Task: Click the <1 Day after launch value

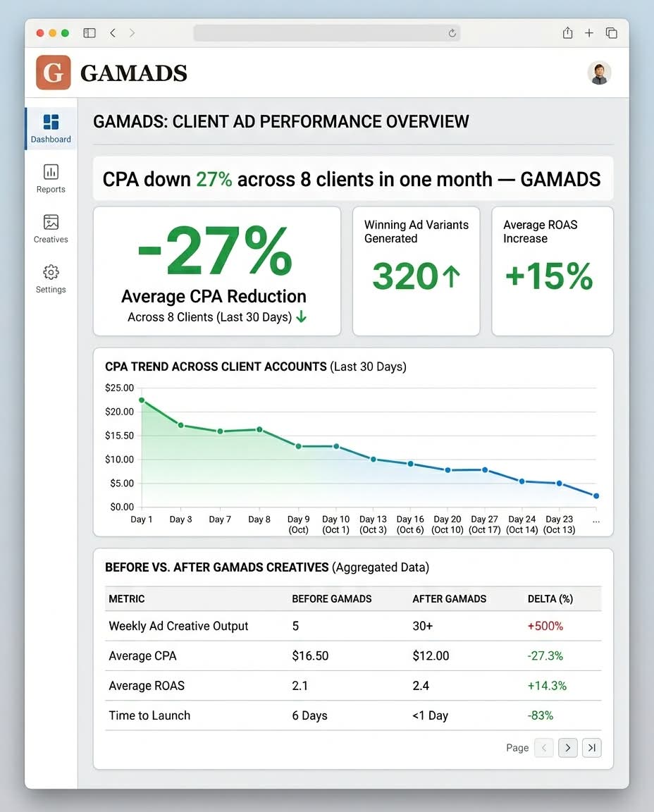Action: 431,715
